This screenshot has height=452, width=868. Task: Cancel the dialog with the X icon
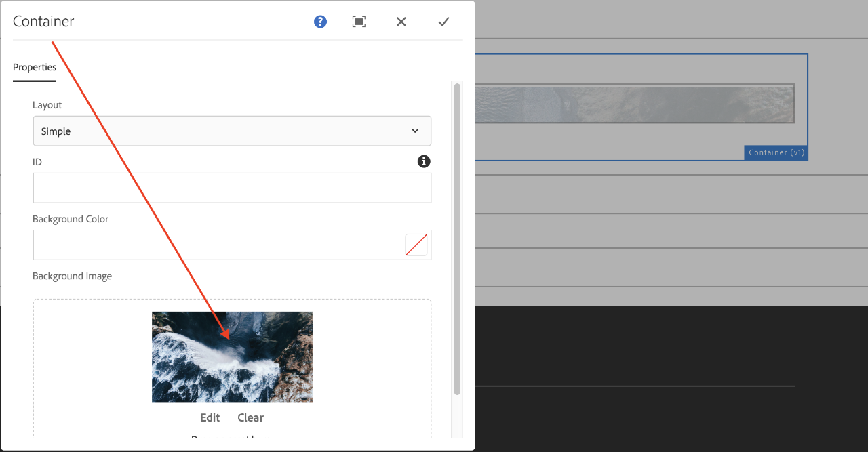point(401,22)
